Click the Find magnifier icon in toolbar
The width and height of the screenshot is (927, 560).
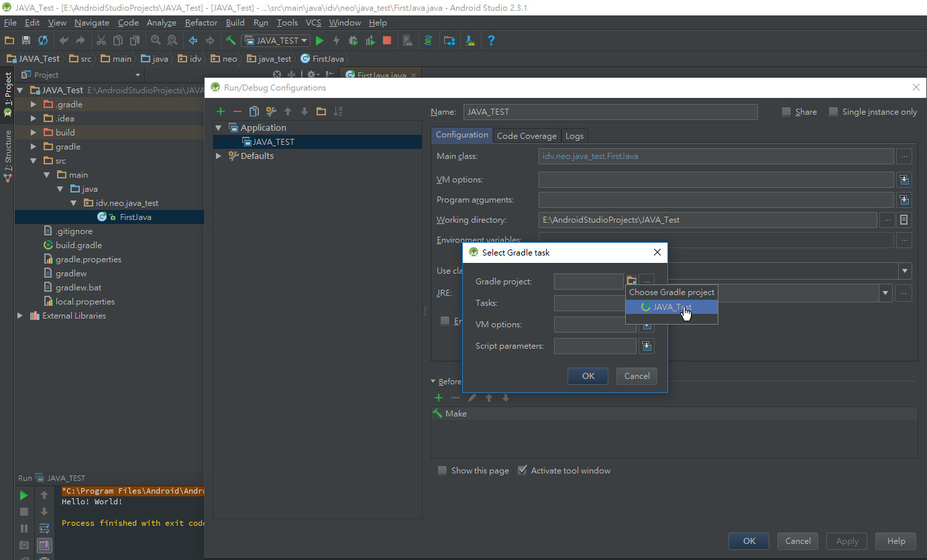(156, 40)
